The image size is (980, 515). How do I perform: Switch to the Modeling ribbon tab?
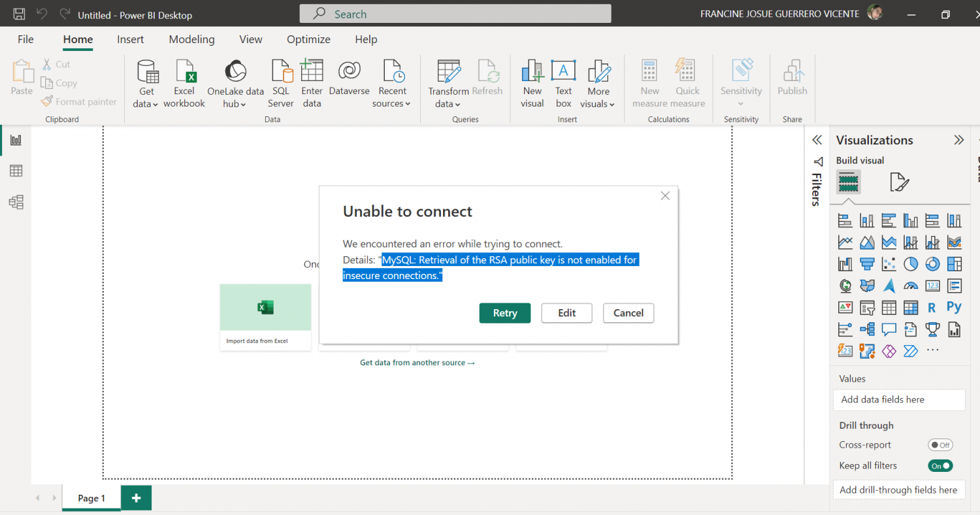[x=191, y=39]
